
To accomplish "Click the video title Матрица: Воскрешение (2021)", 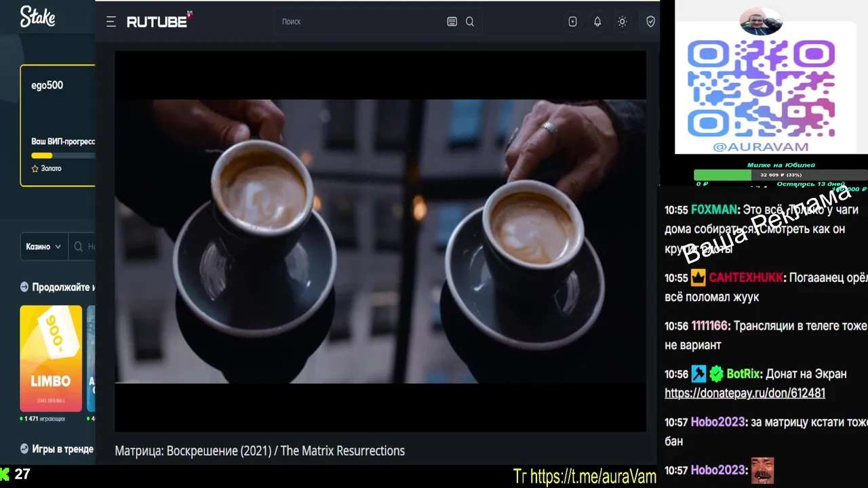I will coord(260,451).
